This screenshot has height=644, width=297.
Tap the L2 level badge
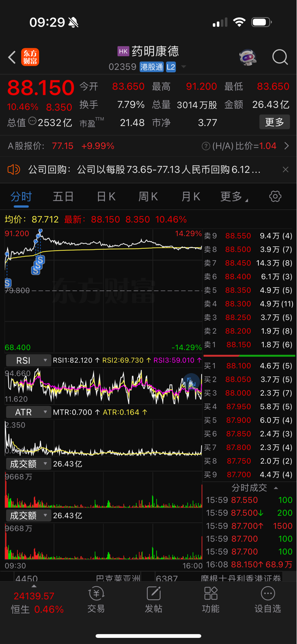point(171,67)
